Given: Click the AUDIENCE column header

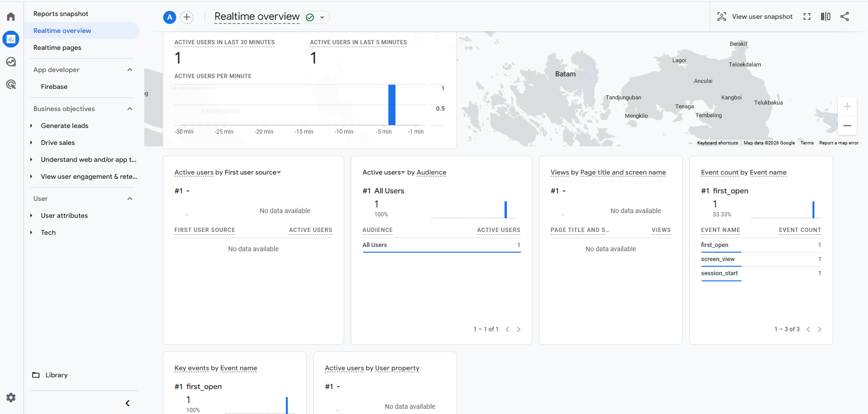Looking at the screenshot, I should tap(378, 230).
